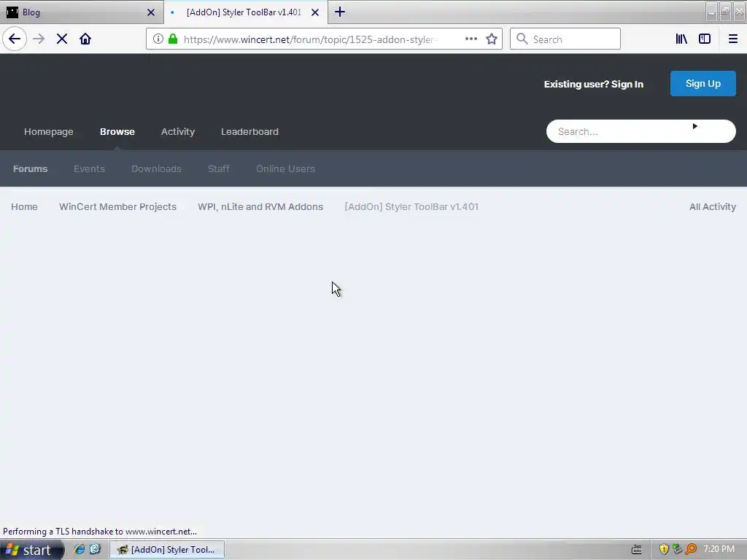747x560 pixels.
Task: Open the Homepage menu item
Action: point(49,132)
